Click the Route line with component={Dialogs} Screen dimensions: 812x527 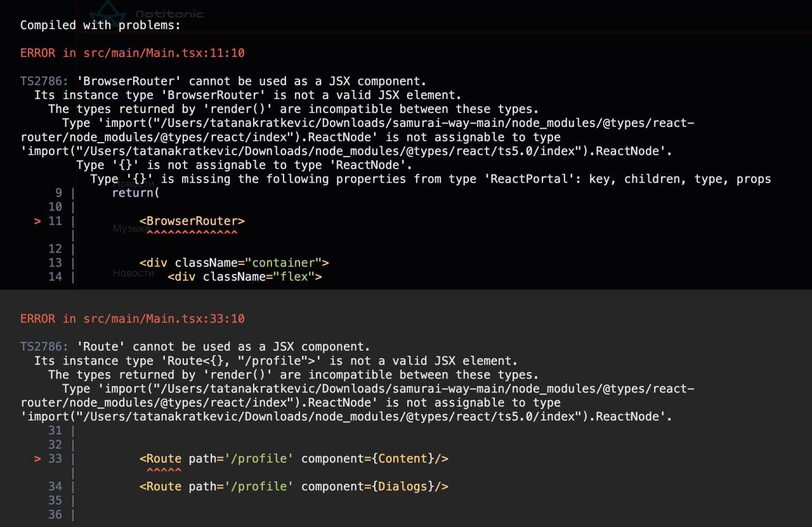(x=294, y=486)
